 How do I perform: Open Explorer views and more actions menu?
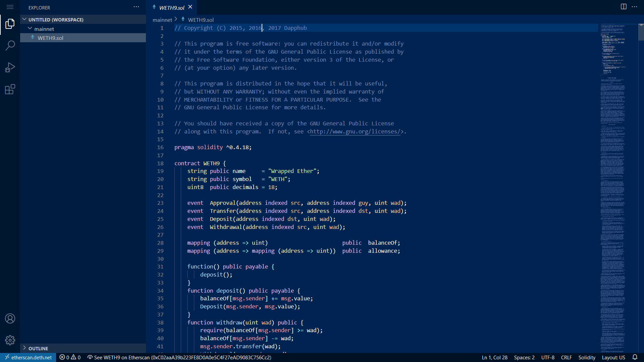pyautogui.click(x=136, y=7)
